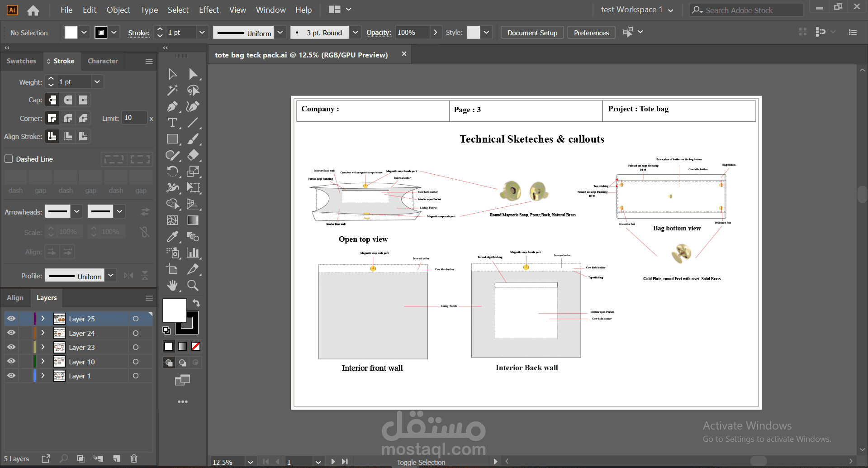Switch to Character tab
The width and height of the screenshot is (868, 468).
pos(103,61)
